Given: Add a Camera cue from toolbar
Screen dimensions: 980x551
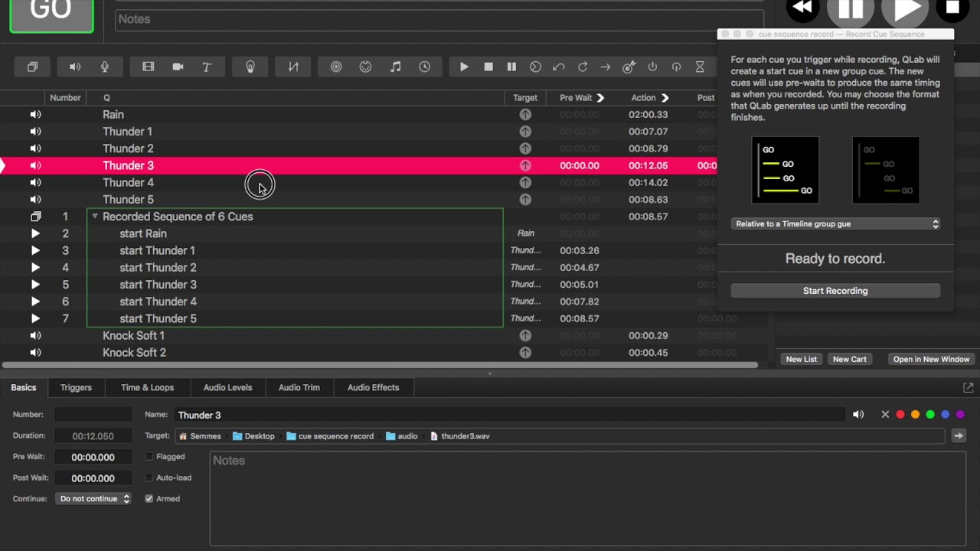Looking at the screenshot, I should point(178,67).
